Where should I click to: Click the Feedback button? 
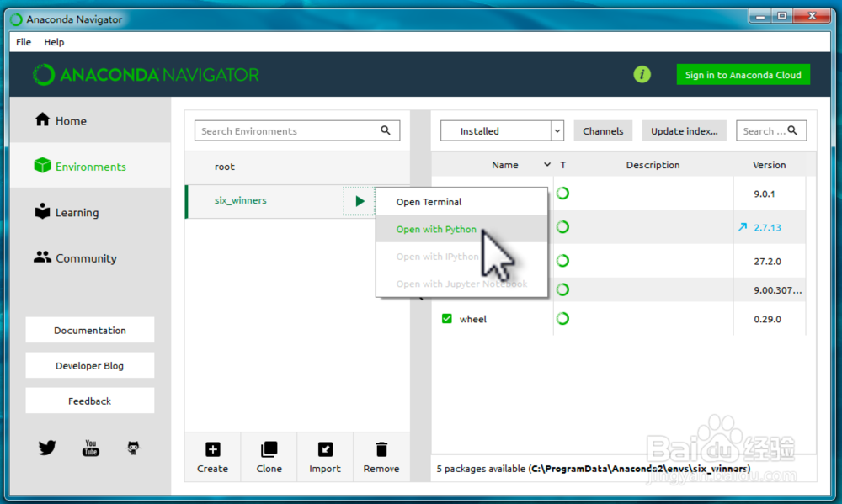pos(90,401)
